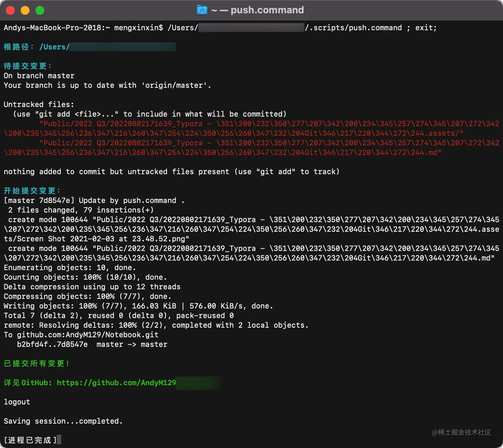Screen dimensions: 503x448
Task: Click "2 files changed, 79 insertions(+)" line
Action: 81,210
